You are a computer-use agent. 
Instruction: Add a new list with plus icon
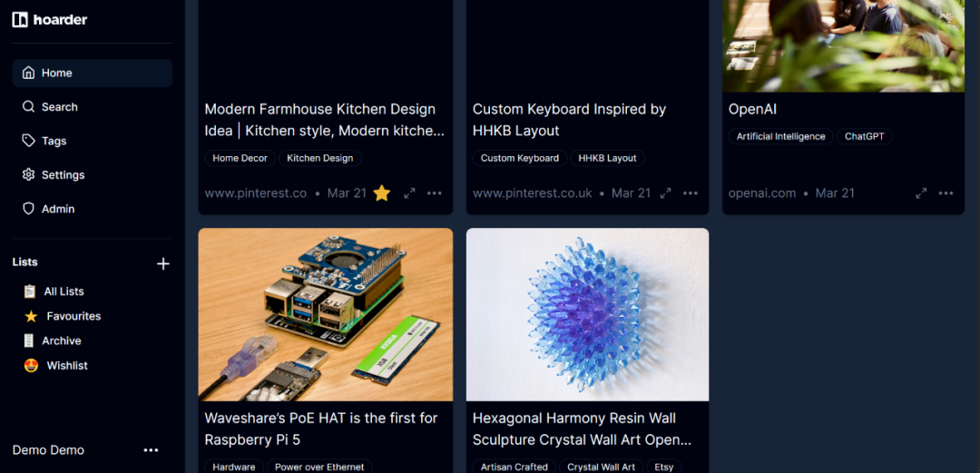[163, 264]
